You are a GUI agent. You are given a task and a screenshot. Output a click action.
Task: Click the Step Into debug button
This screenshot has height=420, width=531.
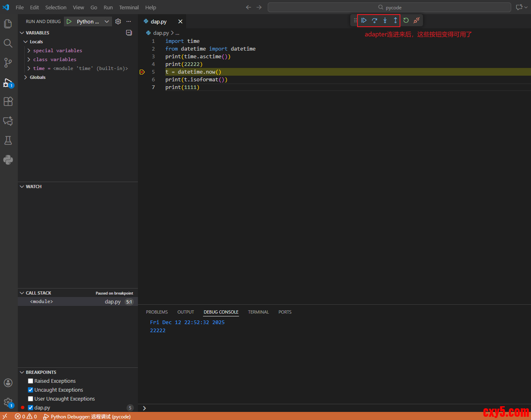pyautogui.click(x=385, y=20)
